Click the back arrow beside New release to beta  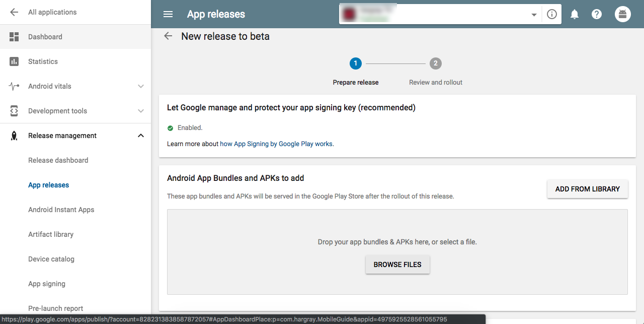168,36
